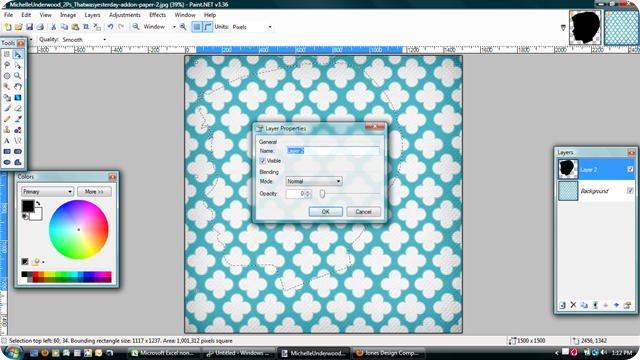Click Cancel in Layer Properties dialog
This screenshot has width=640, height=360.
pyautogui.click(x=363, y=211)
